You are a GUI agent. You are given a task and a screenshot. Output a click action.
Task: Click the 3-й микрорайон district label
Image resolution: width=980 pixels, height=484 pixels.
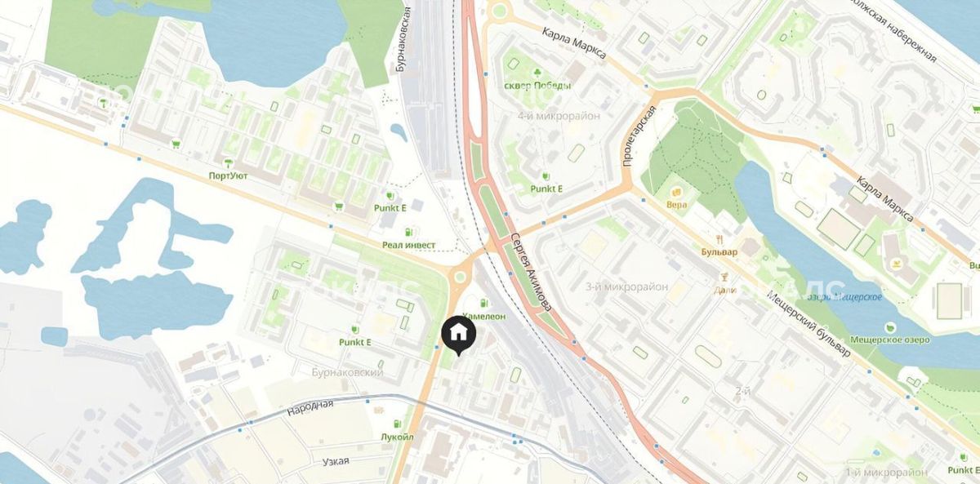627,286
